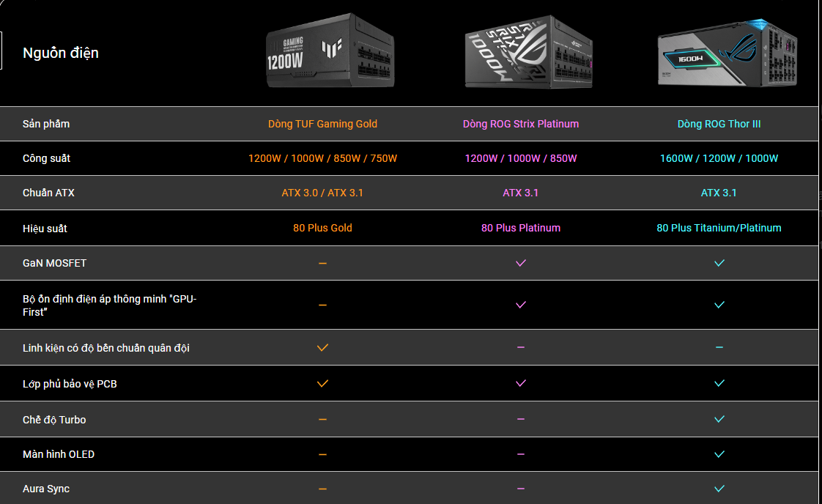822x504 pixels.
Task: Click the pink checkmark in the Lớp phủ bảo vệ PCB row
Action: pyautogui.click(x=521, y=383)
